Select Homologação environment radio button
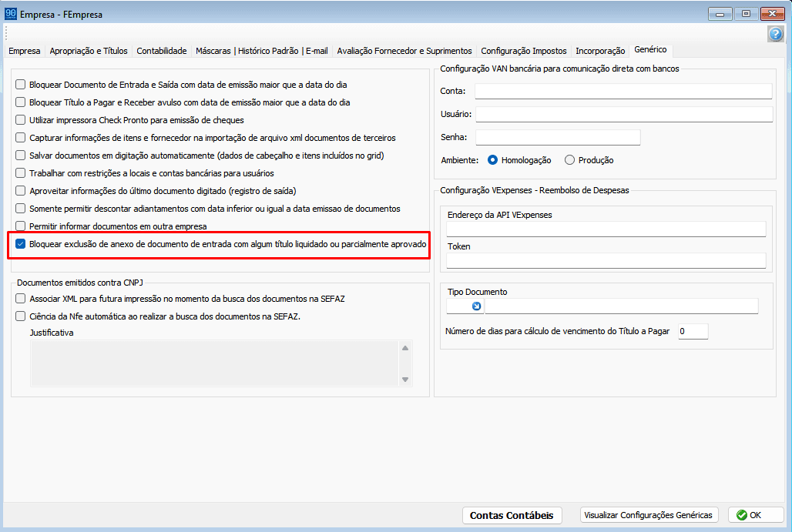792x532 pixels. click(492, 160)
